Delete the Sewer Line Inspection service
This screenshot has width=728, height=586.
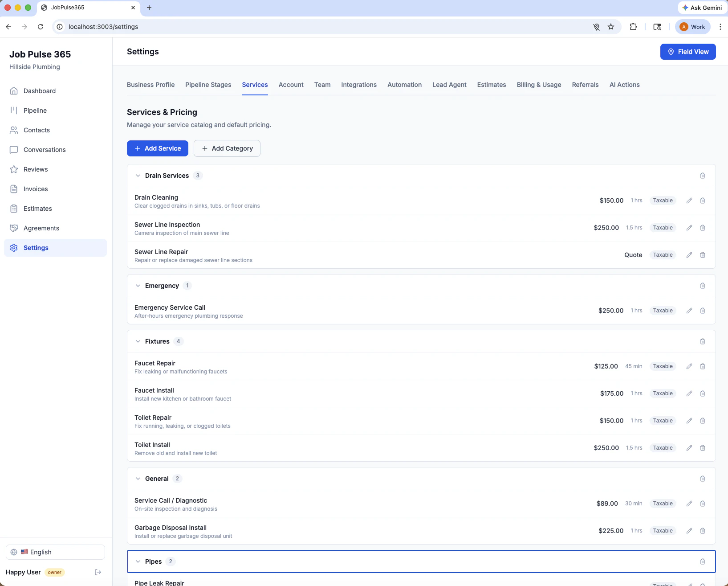coord(703,228)
